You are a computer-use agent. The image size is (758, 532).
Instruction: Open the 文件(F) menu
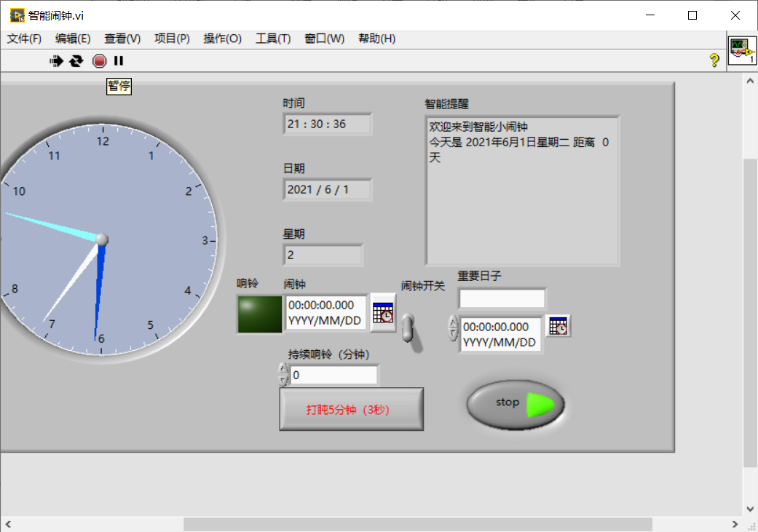(23, 39)
